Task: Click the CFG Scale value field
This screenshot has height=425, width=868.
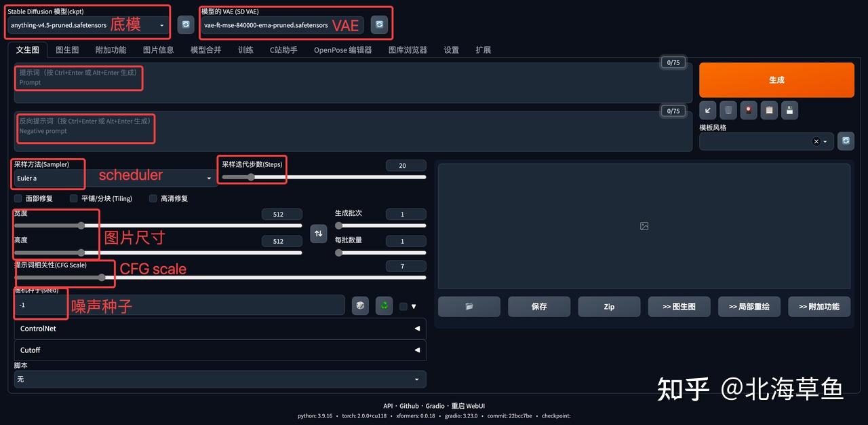Action: [406, 266]
